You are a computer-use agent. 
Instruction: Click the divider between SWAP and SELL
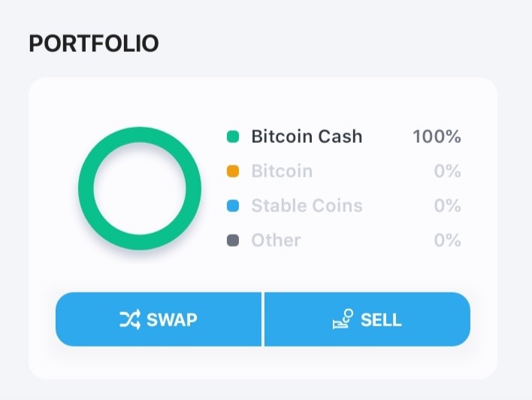point(263,320)
